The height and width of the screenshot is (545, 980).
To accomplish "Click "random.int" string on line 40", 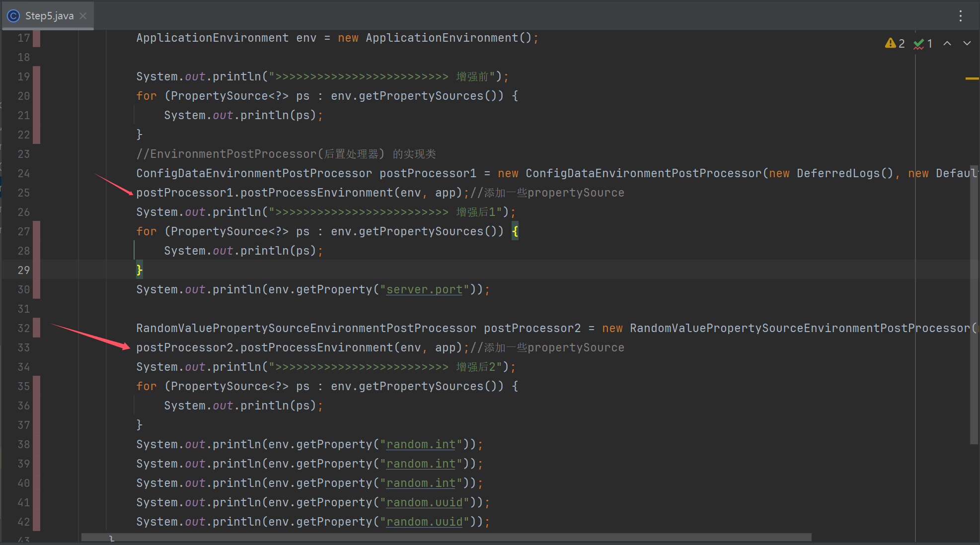I will (421, 483).
